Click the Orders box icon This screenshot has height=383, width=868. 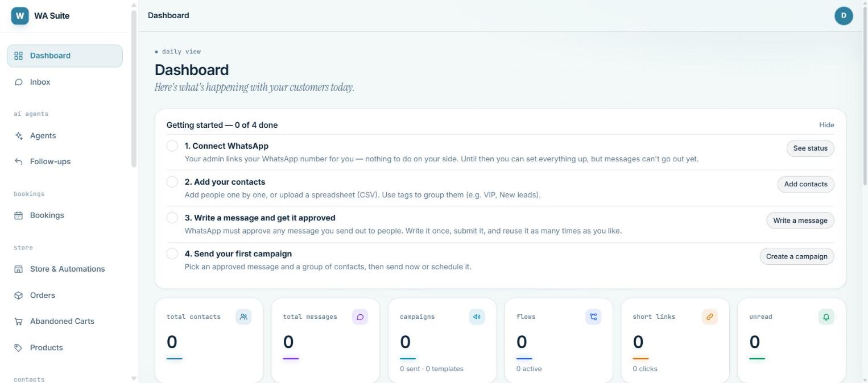(x=18, y=295)
